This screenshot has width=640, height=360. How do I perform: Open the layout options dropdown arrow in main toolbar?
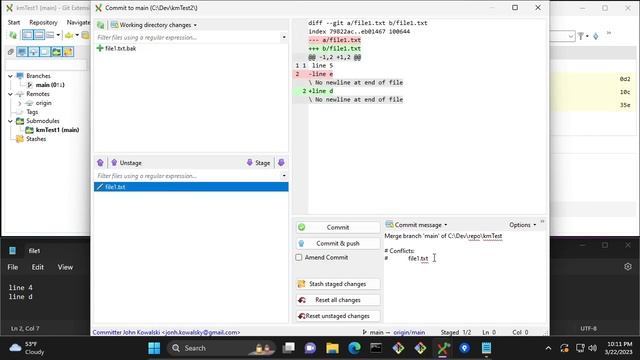pyautogui.click(x=58, y=35)
